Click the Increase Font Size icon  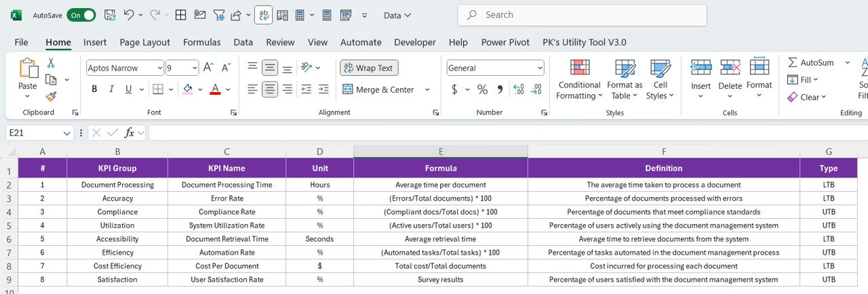[x=209, y=68]
